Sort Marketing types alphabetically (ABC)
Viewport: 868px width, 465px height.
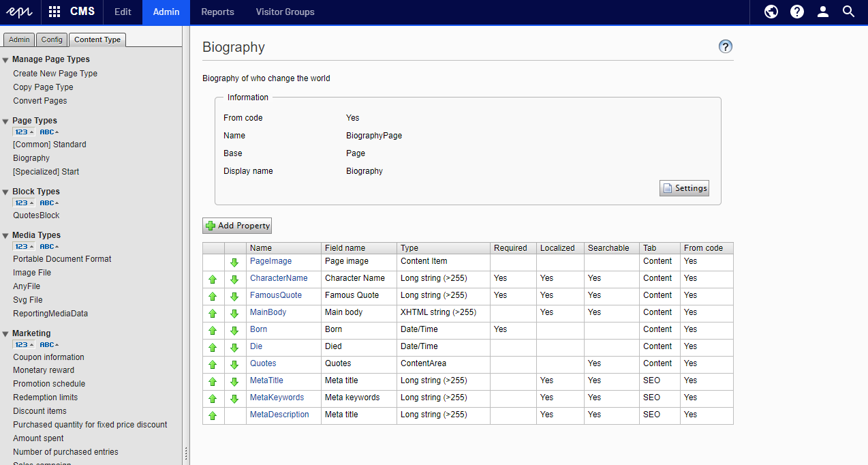(49, 344)
